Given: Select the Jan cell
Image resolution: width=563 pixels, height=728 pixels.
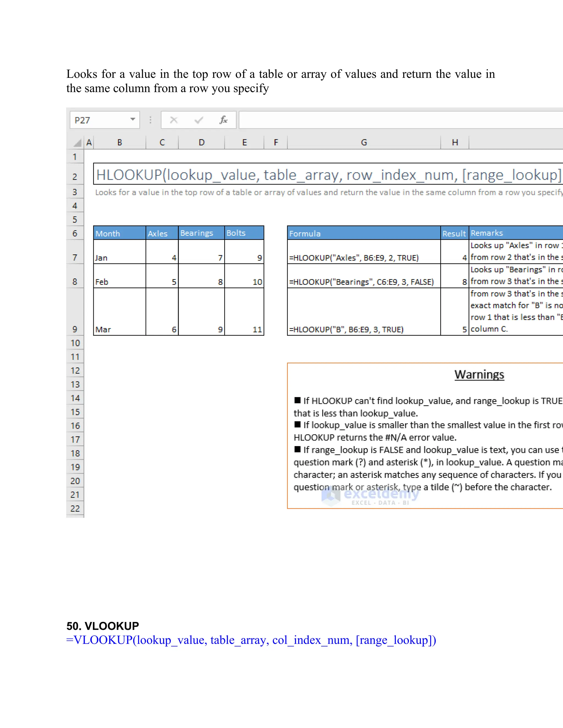Looking at the screenshot, I should (x=119, y=252).
